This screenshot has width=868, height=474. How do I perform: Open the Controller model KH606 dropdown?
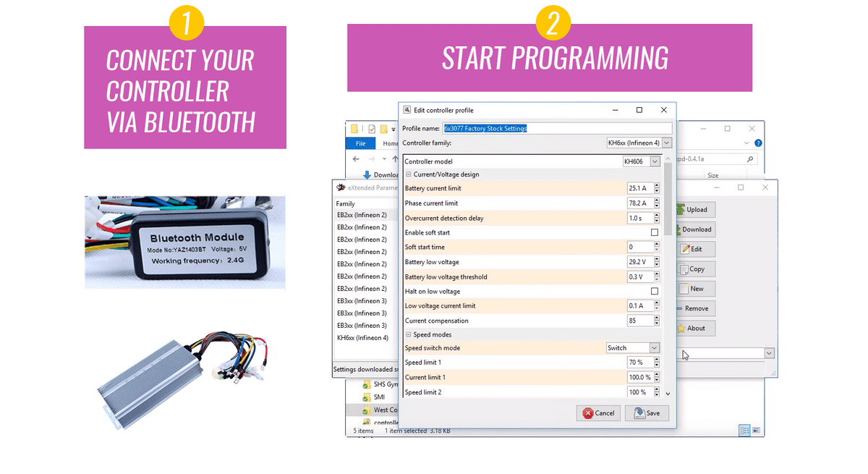(655, 162)
